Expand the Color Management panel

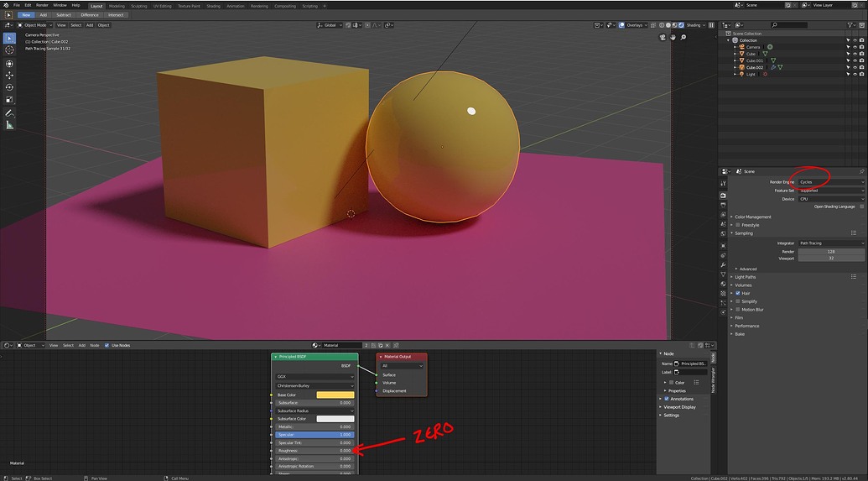(752, 217)
